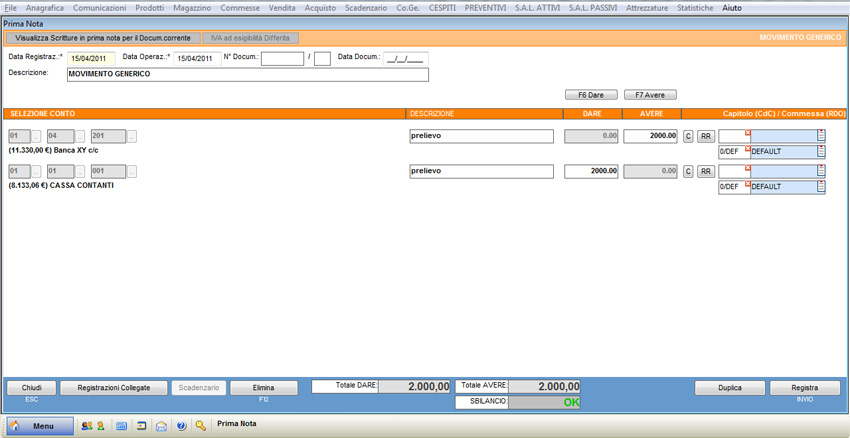850x438 pixels.
Task: Open the calendar icon in the bottom toolbar
Action: point(122,426)
